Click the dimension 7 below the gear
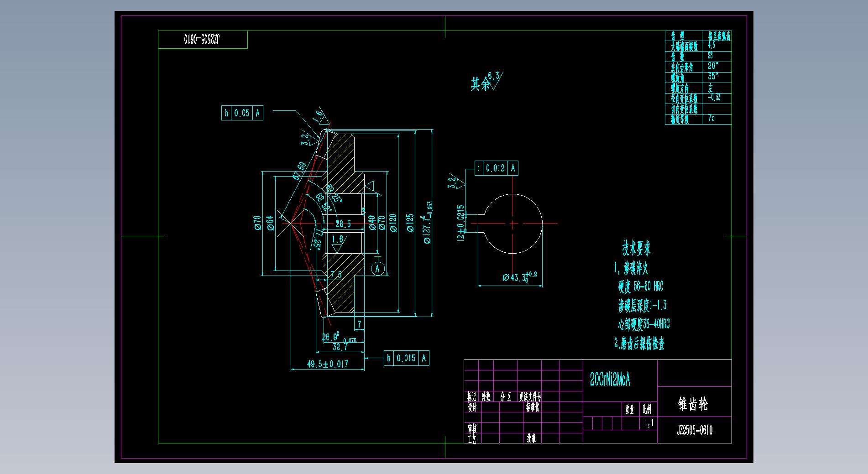 [359, 324]
